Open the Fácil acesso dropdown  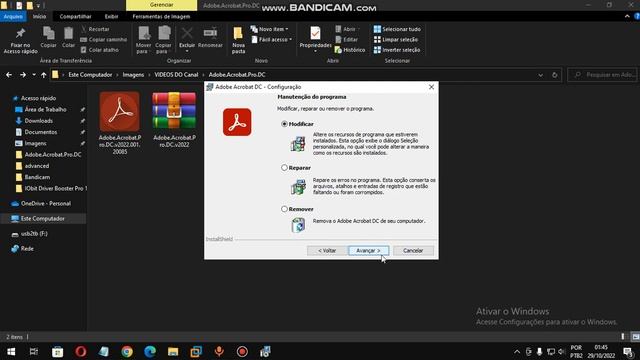271,40
